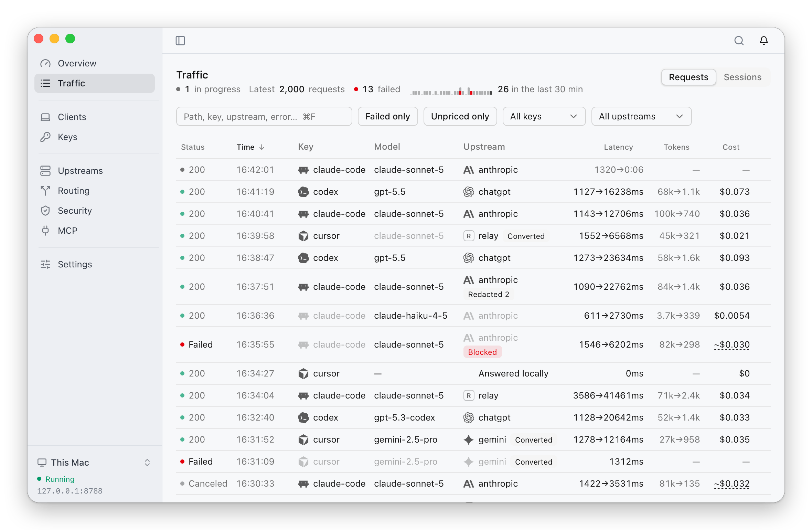Click the 3586→41461ms latency value
This screenshot has width=812, height=530.
pos(608,395)
